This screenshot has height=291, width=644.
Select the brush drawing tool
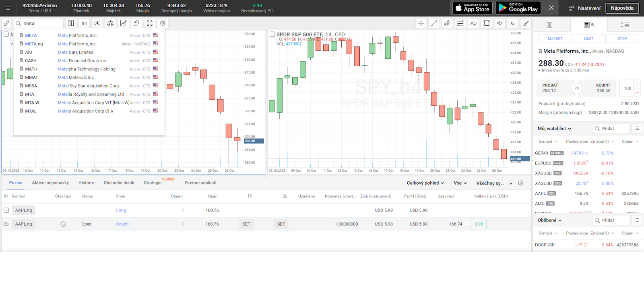click(x=526, y=23)
